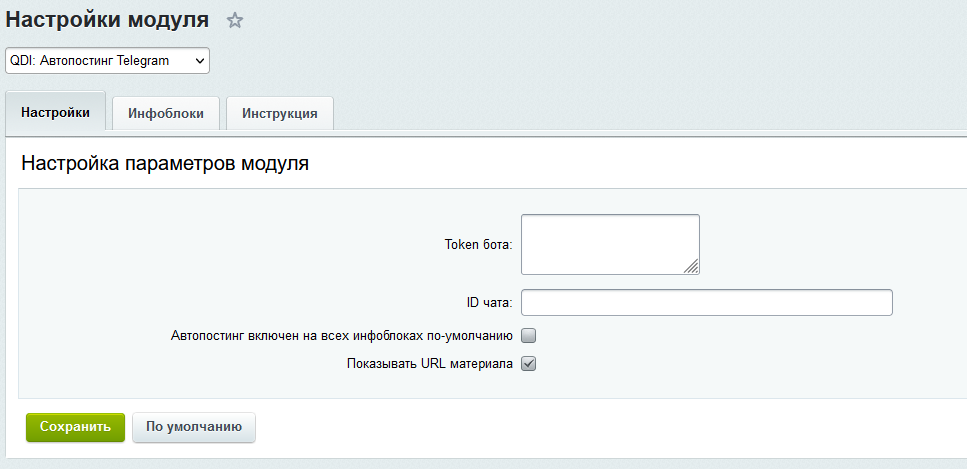The width and height of the screenshot is (967, 469).
Task: Click the chevron arrow of module selector
Action: coord(200,61)
